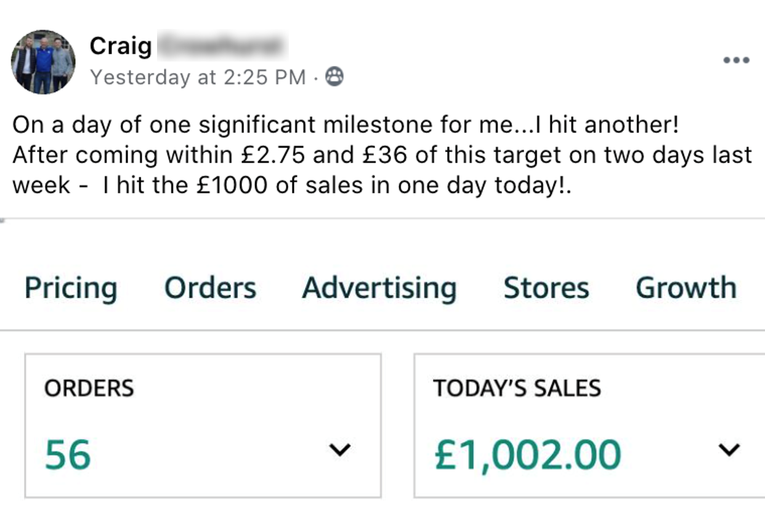Viewport: 765px width, 532px height.
Task: Click the 56 orders count
Action: pos(68,455)
